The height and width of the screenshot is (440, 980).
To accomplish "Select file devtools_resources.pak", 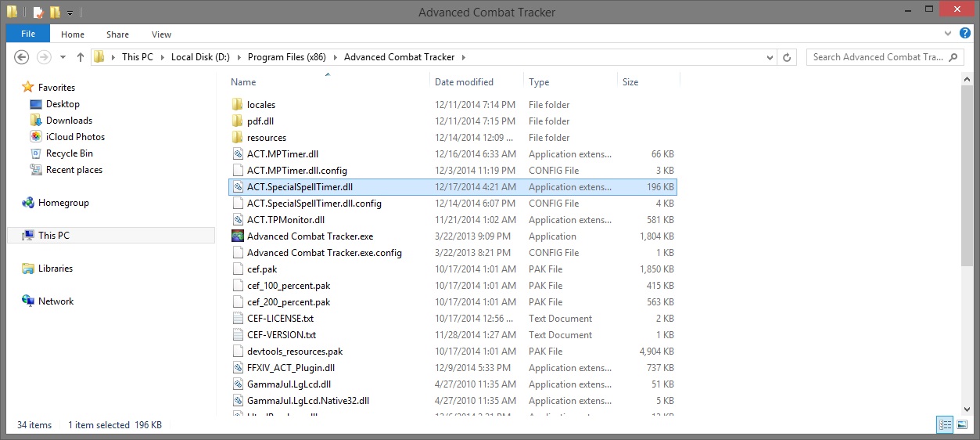I will click(295, 352).
